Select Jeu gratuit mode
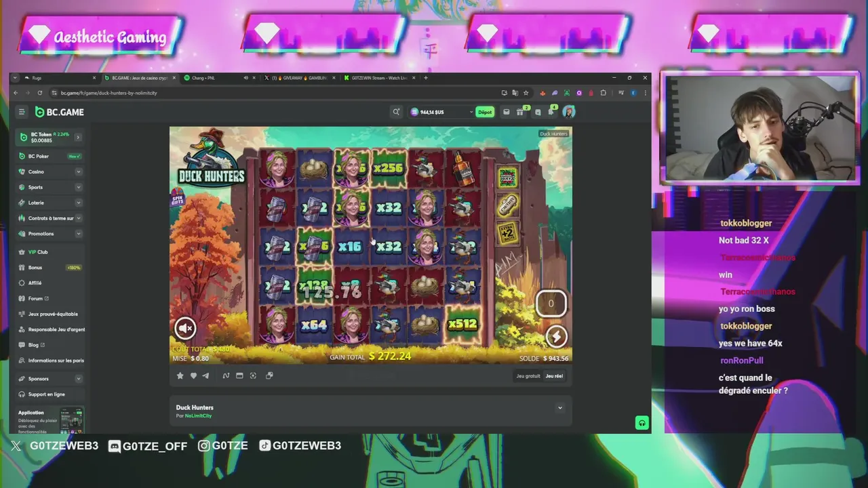Screen dimensions: 868x488 (x=528, y=376)
